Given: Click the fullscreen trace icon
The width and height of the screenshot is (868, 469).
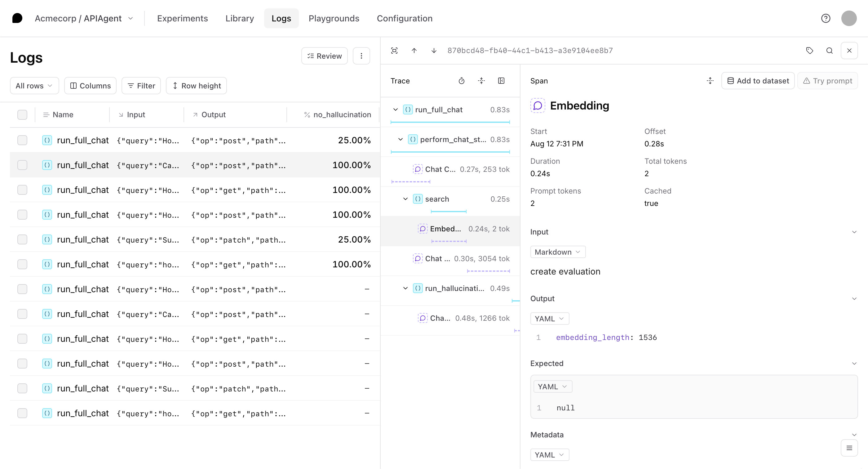Looking at the screenshot, I should coord(394,51).
